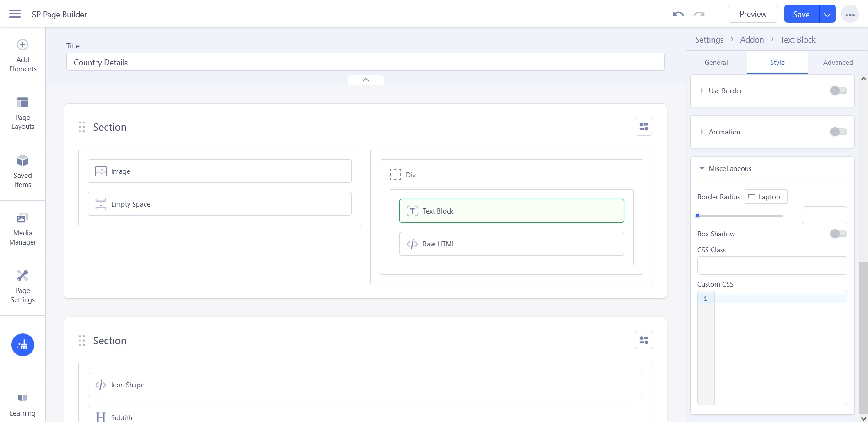
Task: Click the CSS Class input field
Action: tap(772, 266)
